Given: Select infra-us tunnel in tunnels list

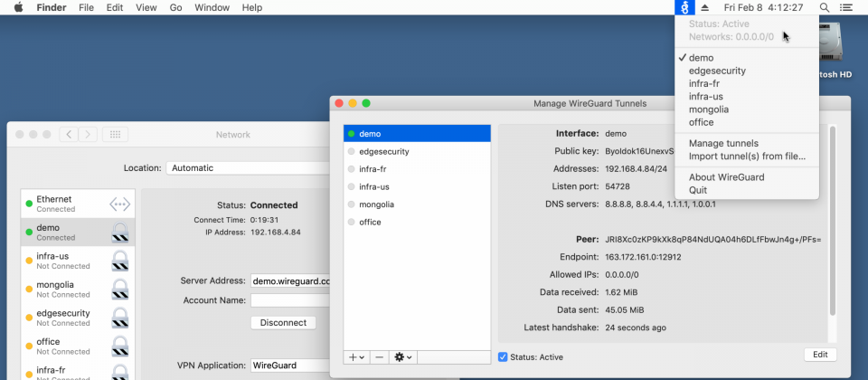Looking at the screenshot, I should point(417,186).
